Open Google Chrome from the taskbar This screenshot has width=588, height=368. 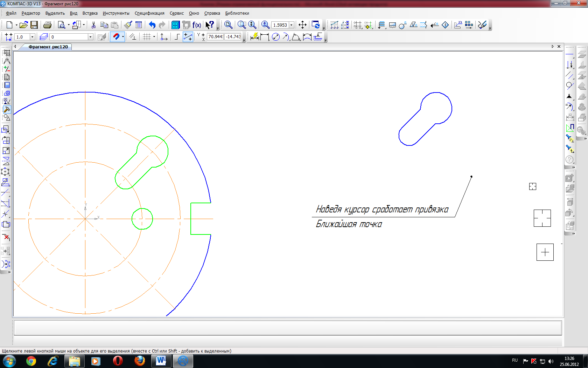31,361
